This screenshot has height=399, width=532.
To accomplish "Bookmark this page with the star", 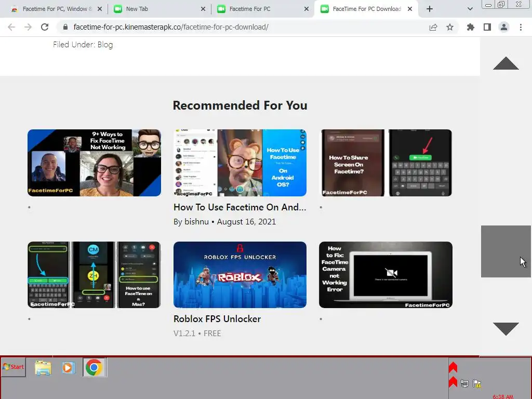I will click(x=450, y=27).
